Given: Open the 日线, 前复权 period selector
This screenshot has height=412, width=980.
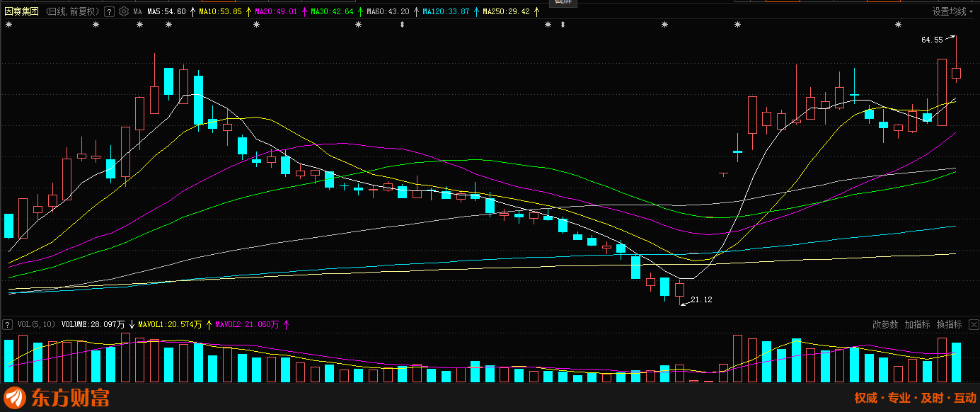Looking at the screenshot, I should [x=72, y=12].
